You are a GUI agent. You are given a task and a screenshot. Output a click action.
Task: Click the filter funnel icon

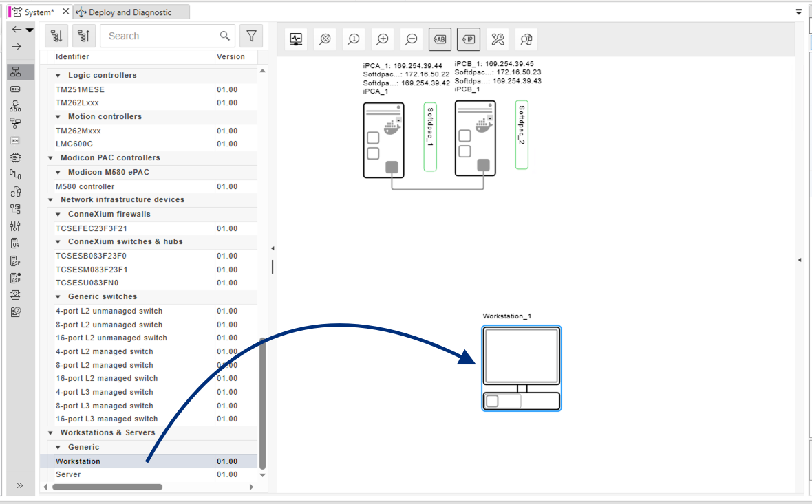pos(251,36)
